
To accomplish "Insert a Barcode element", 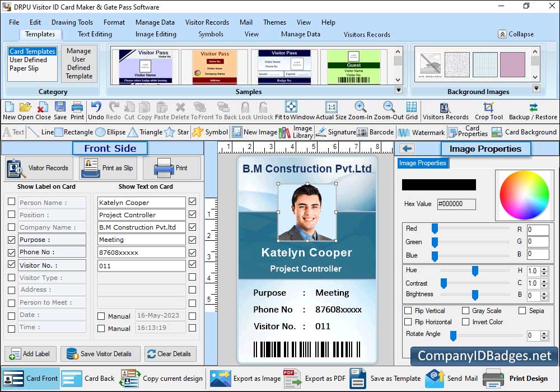I will [375, 132].
